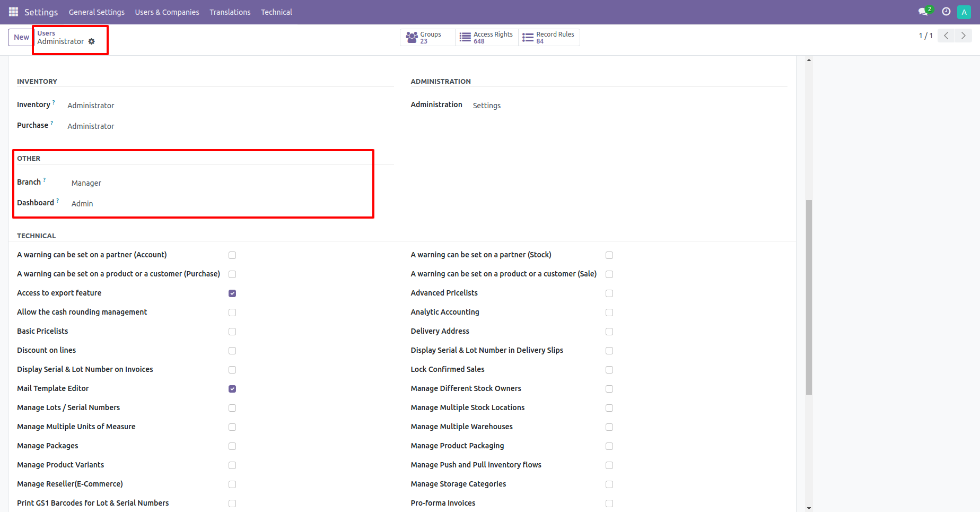Follow the Users breadcrumb link

click(46, 33)
